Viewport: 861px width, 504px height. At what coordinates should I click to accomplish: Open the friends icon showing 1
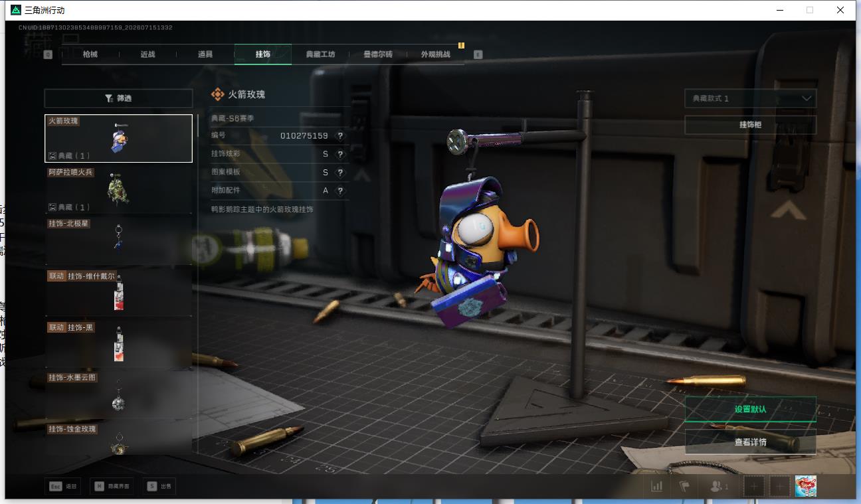point(719,486)
